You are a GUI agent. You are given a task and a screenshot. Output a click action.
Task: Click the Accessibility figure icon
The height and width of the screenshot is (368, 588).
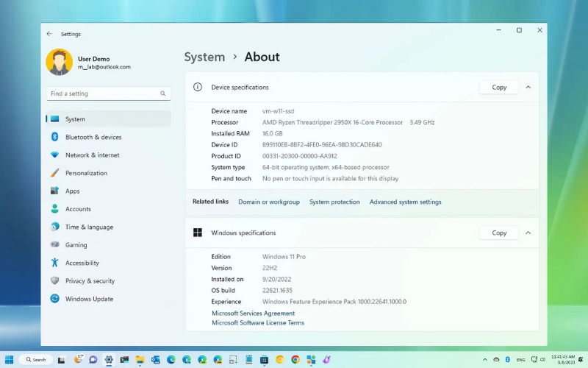(54, 263)
